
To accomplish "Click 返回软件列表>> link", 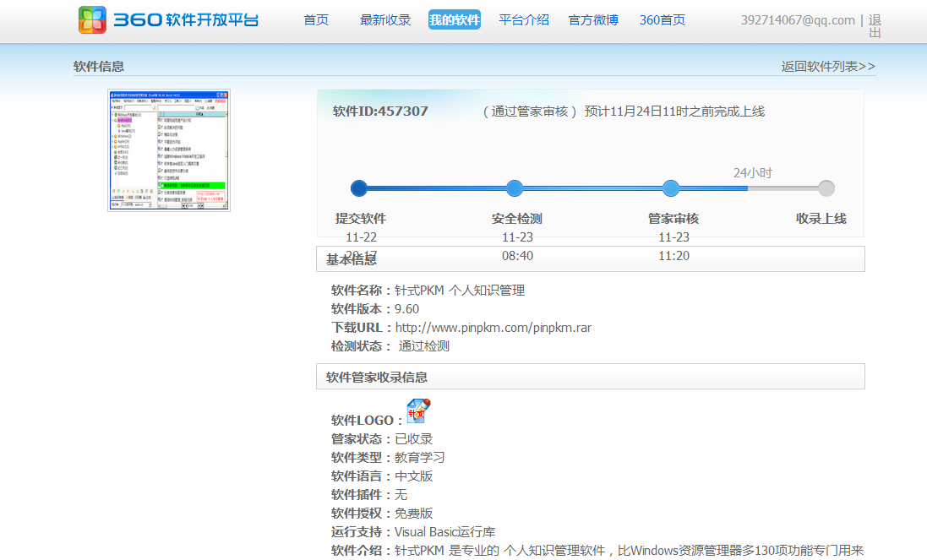I will coord(828,67).
